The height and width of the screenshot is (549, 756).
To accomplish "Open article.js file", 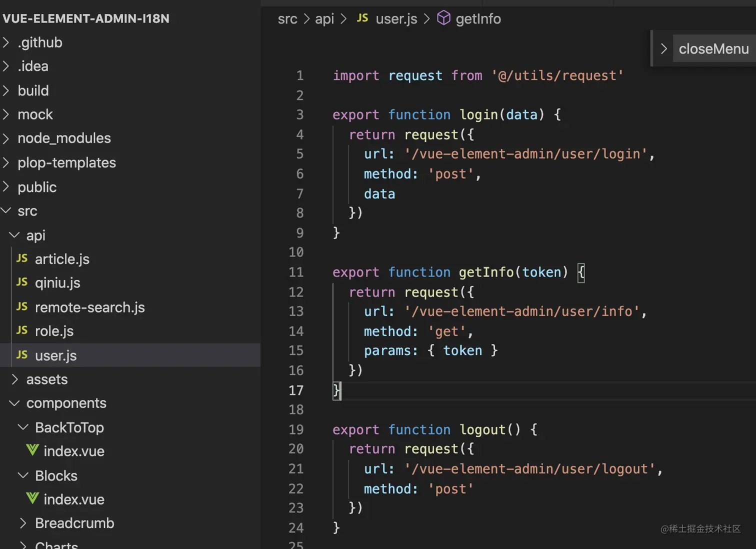I will click(62, 259).
